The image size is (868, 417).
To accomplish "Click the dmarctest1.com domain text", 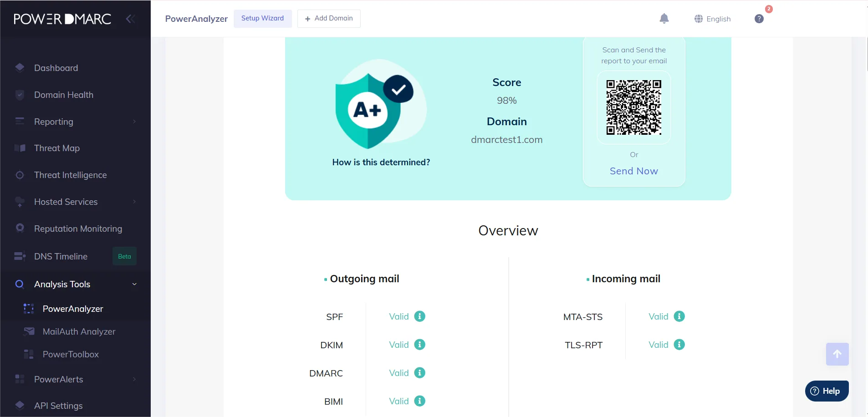I will 507,140.
